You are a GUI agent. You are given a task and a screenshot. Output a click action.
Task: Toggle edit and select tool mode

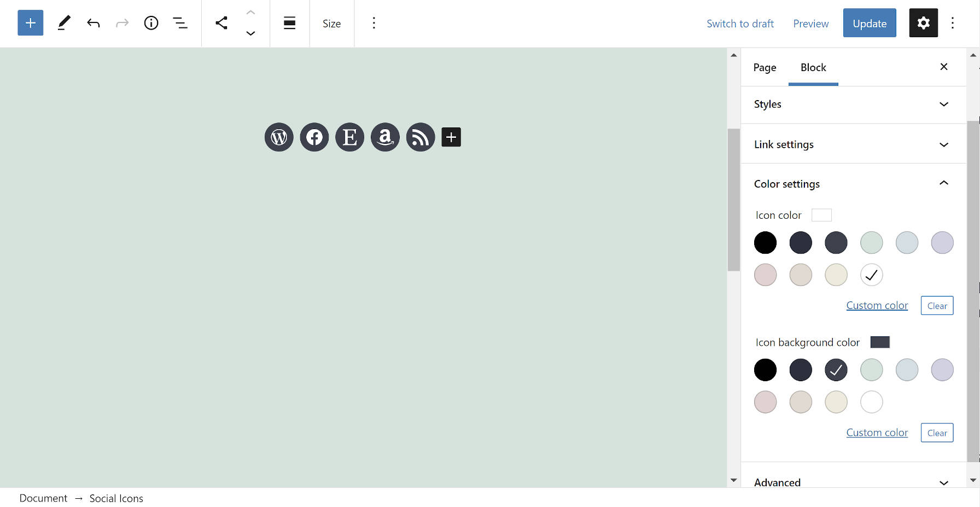[63, 23]
